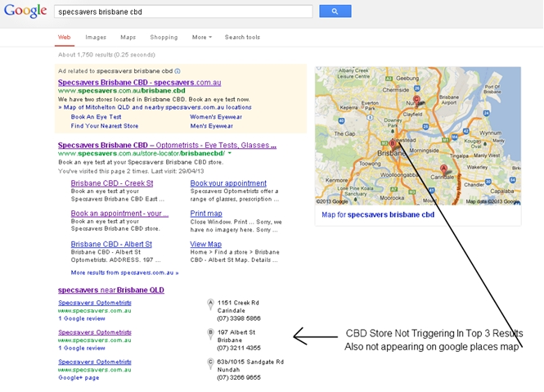The width and height of the screenshot is (544, 392).
Task: Click map marker C near Nundah
Action: (x=416, y=101)
